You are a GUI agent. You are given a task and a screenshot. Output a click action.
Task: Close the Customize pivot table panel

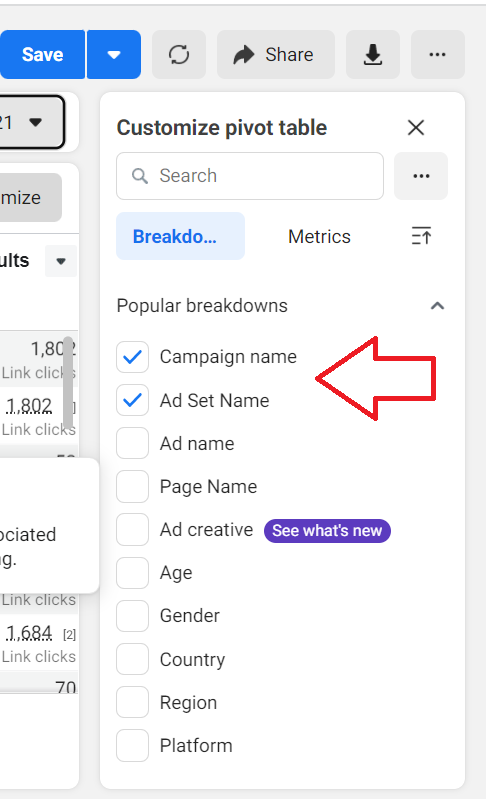(x=416, y=127)
